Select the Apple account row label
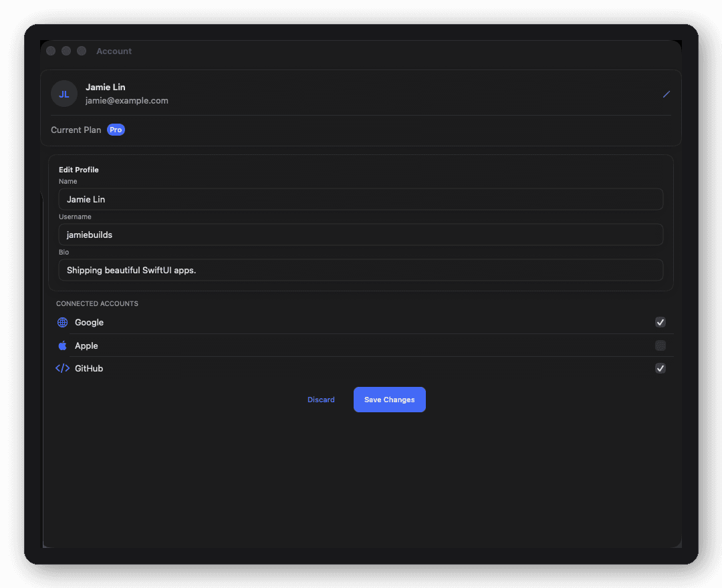 (86, 345)
